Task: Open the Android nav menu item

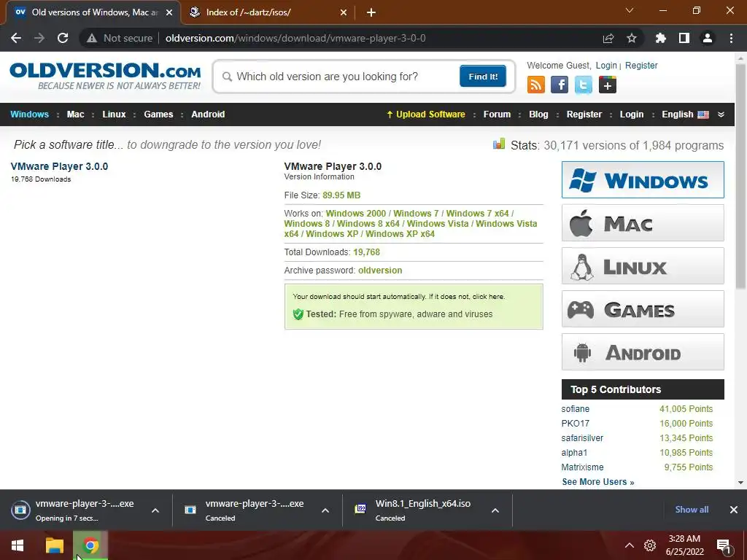Action: click(208, 114)
